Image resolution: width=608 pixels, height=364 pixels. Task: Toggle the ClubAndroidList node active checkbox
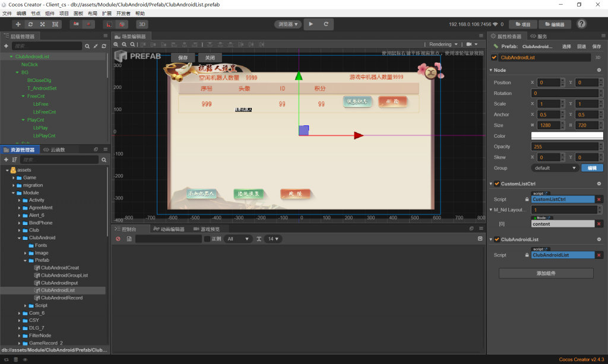pyautogui.click(x=495, y=58)
